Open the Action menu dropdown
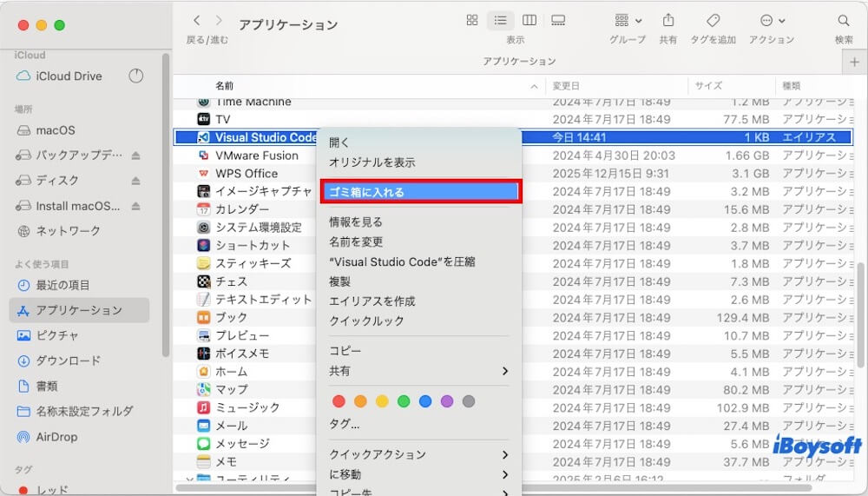The width and height of the screenshot is (868, 496). (x=773, y=21)
